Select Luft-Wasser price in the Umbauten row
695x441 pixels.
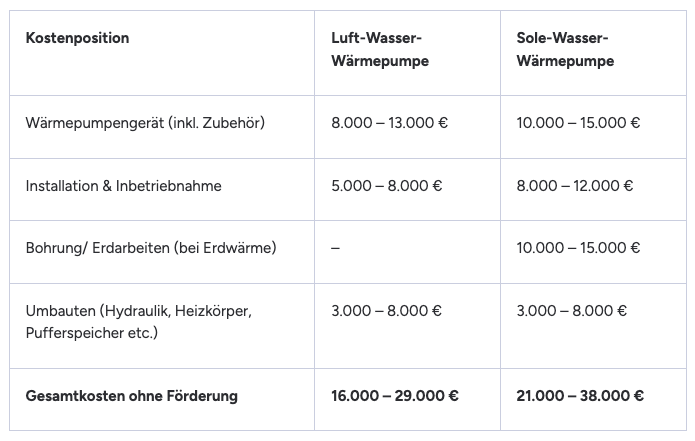coord(386,311)
